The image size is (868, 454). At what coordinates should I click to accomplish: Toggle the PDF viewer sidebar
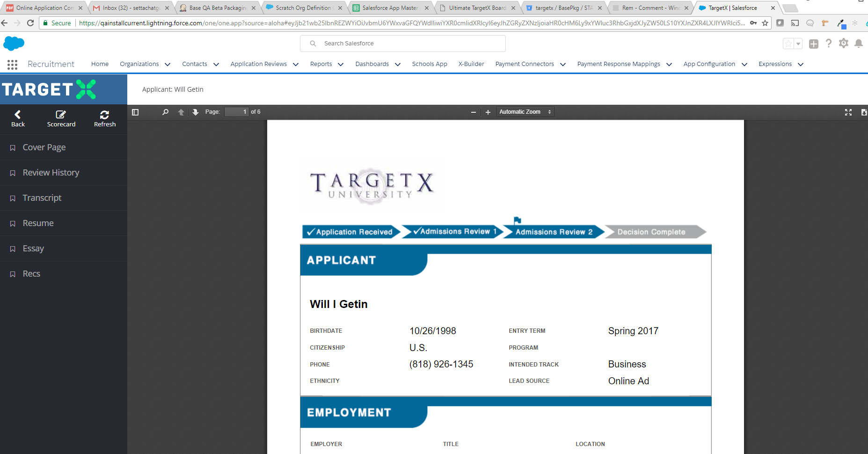[135, 112]
